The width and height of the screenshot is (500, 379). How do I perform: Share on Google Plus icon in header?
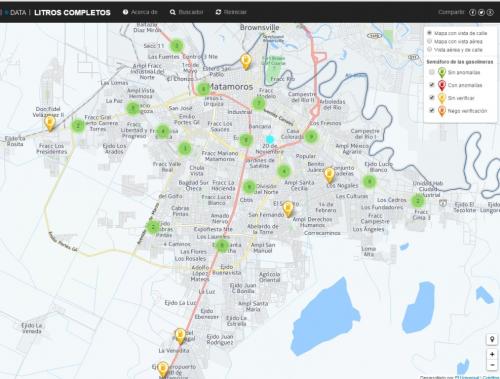490,12
